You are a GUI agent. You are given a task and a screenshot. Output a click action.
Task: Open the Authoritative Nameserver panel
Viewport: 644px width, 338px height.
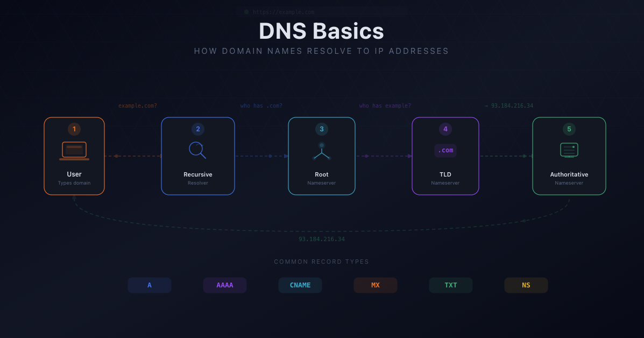tap(569, 156)
